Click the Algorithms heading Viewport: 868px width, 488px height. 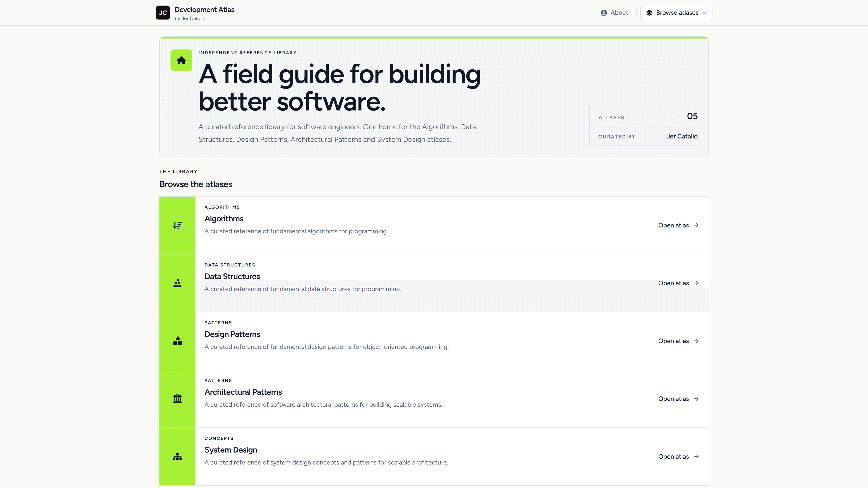tap(224, 219)
